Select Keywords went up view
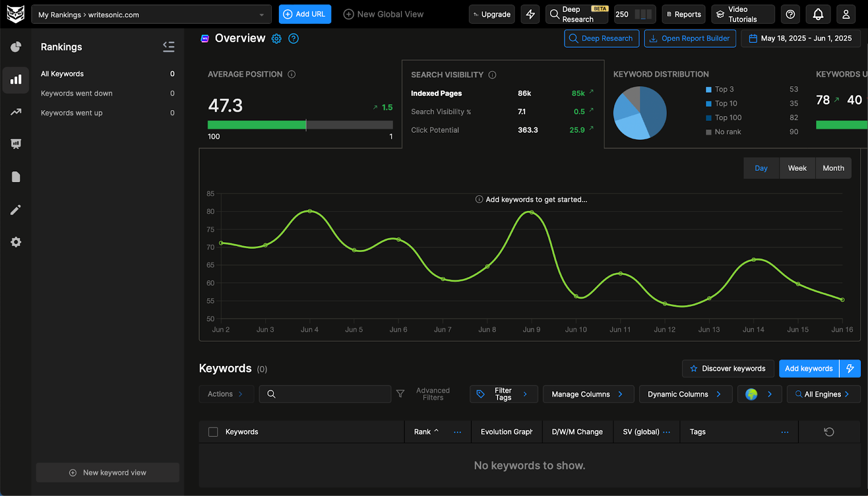This screenshot has width=868, height=496. [x=107, y=113]
